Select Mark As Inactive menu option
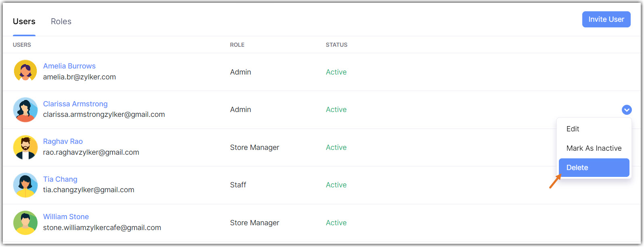Image resolution: width=644 pixels, height=247 pixels. 594,148
